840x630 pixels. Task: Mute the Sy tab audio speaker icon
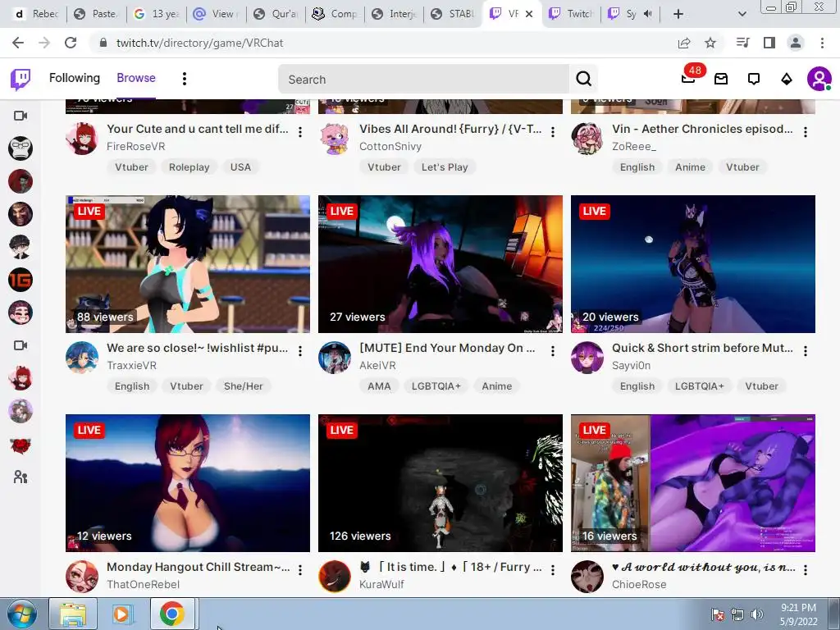(x=648, y=14)
